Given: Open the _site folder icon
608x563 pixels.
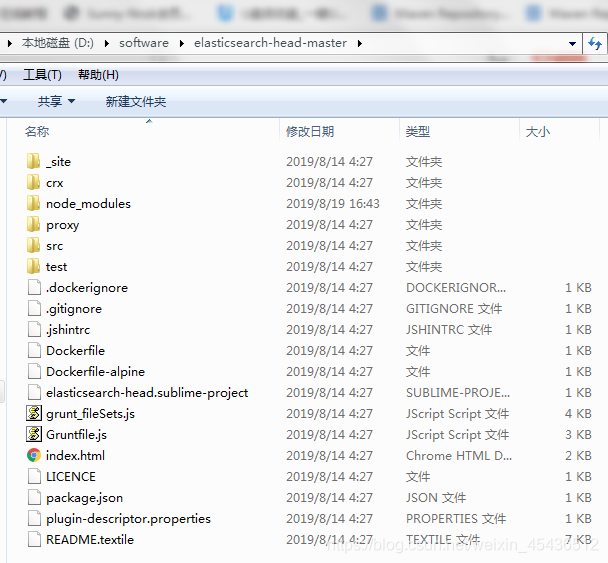Looking at the screenshot, I should (33, 161).
